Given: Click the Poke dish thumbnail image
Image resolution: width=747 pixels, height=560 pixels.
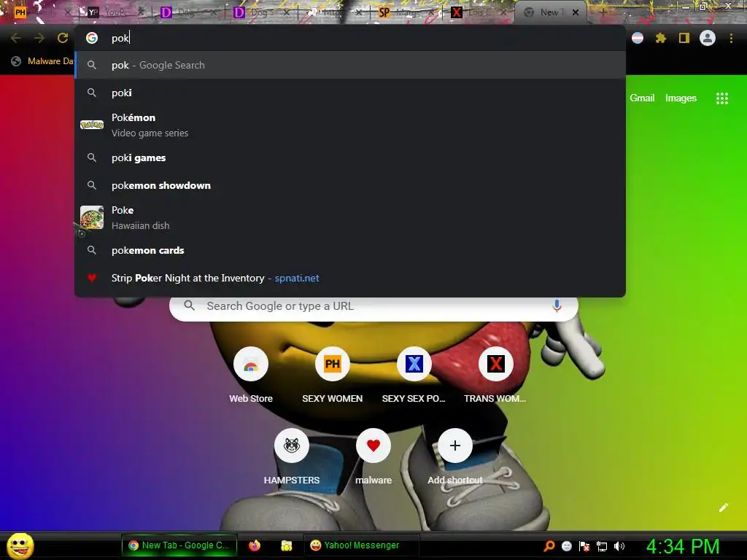Looking at the screenshot, I should pos(92,217).
